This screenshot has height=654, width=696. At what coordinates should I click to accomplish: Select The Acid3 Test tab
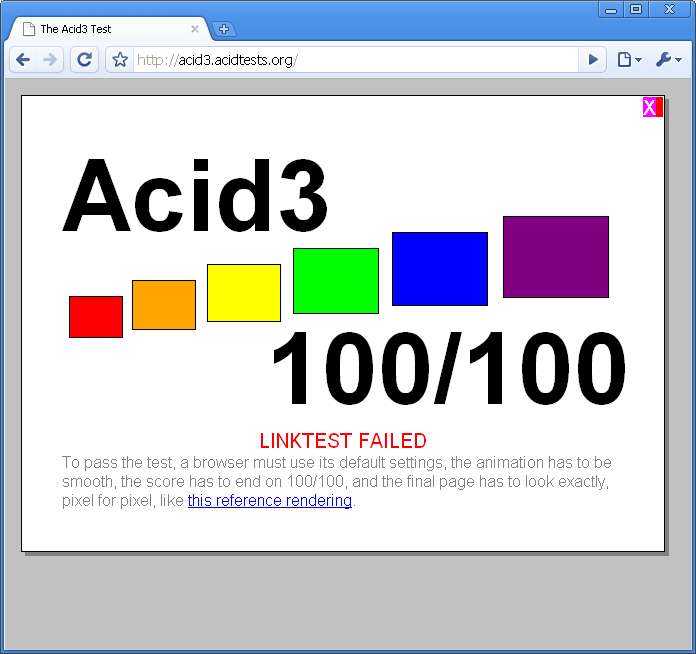coord(109,29)
